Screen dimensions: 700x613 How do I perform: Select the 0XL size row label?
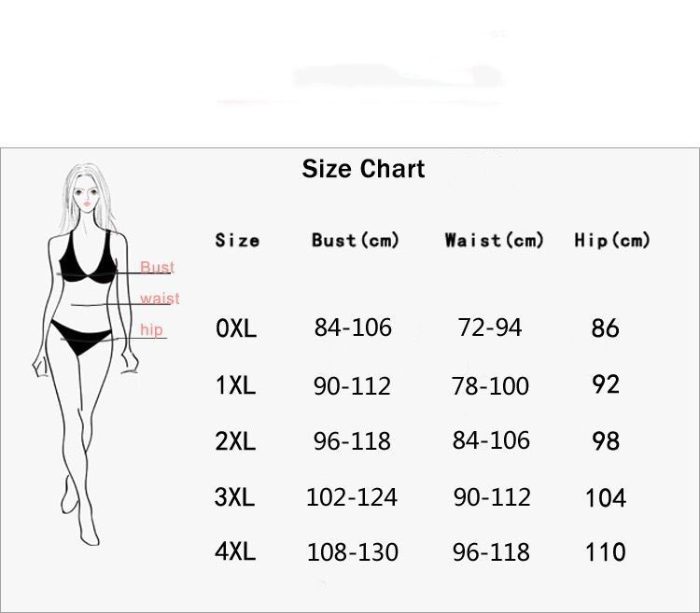[235, 328]
